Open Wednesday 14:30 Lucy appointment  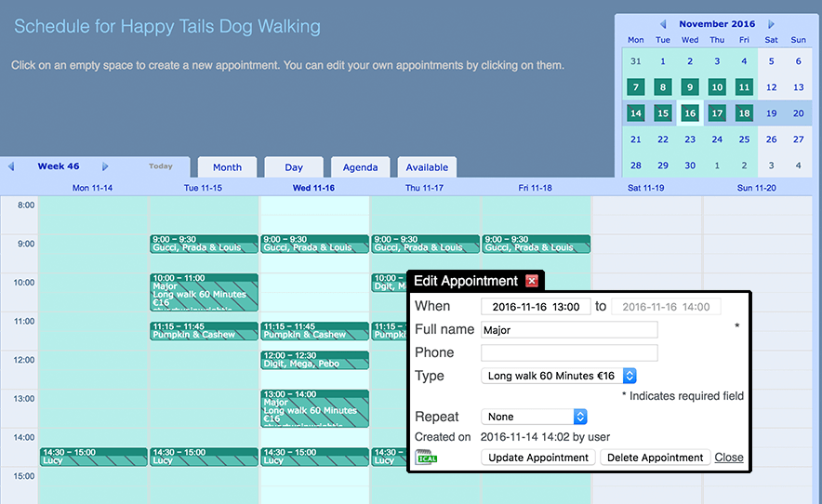pyautogui.click(x=314, y=457)
